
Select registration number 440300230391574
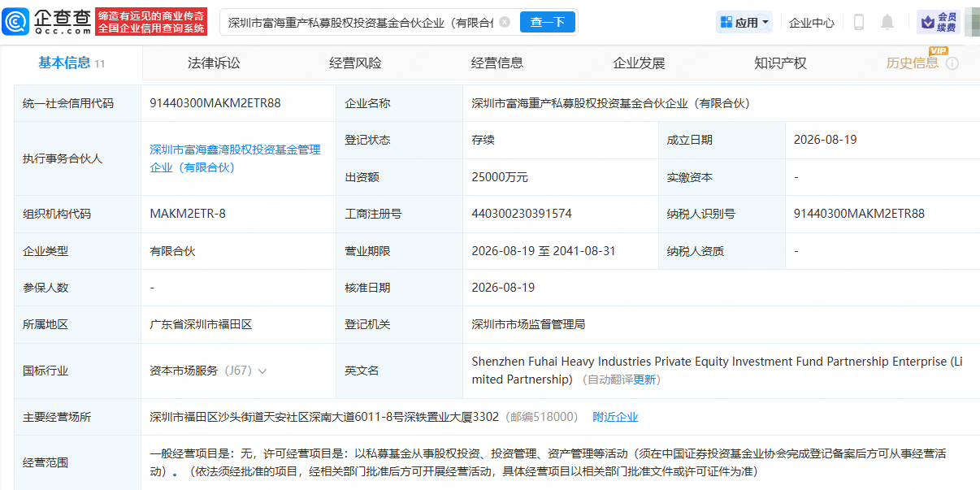click(522, 214)
